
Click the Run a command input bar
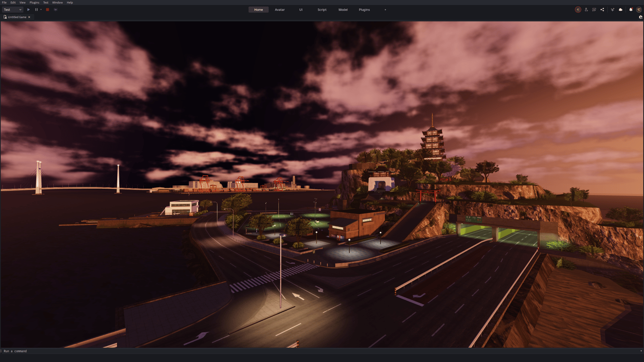(x=320, y=351)
